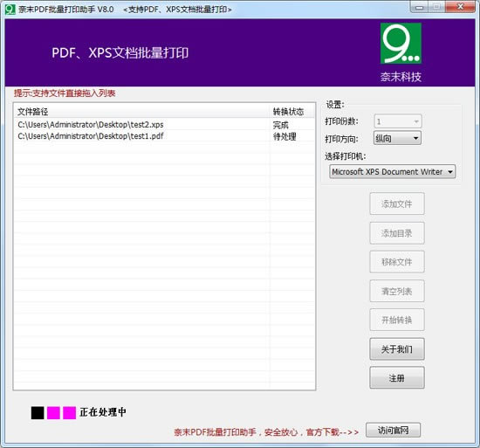
Task: Click the 移除文件 button
Action: click(x=397, y=262)
